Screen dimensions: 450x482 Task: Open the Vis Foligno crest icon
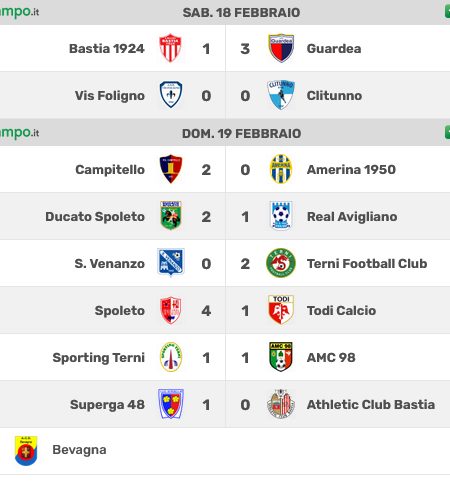pyautogui.click(x=171, y=95)
